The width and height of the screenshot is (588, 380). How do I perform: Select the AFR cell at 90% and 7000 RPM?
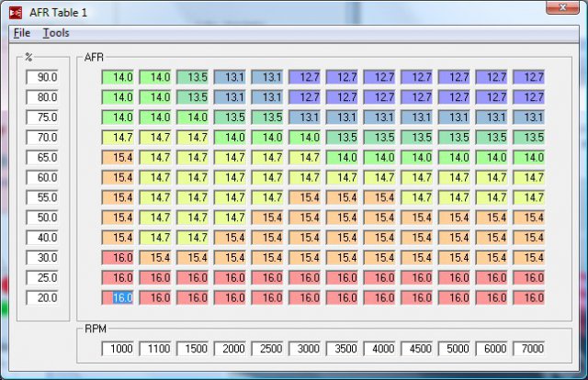528,78
